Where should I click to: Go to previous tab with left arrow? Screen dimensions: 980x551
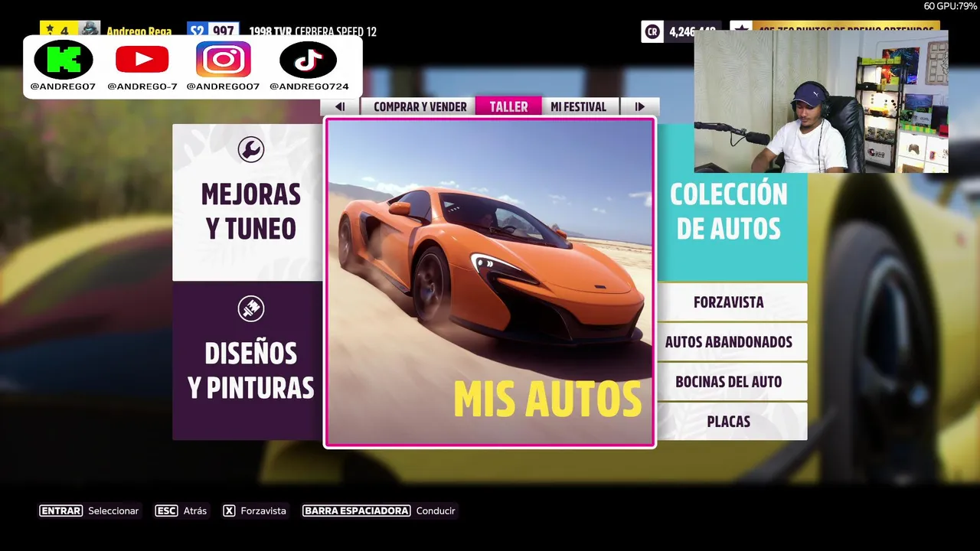tap(340, 106)
